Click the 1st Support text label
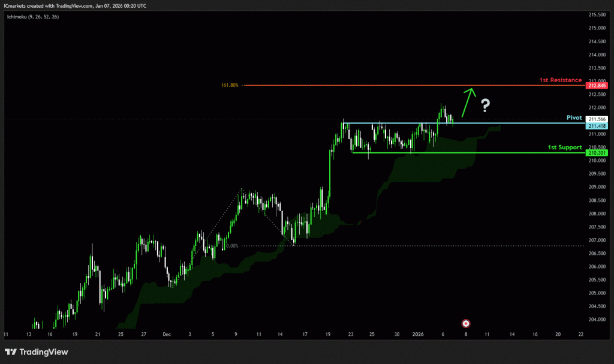 pos(565,147)
